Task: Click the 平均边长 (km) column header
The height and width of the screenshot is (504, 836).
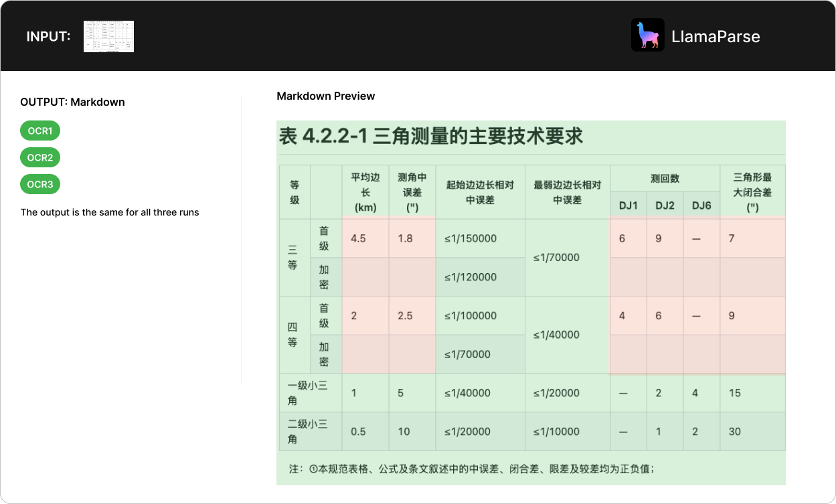Action: click(x=365, y=192)
